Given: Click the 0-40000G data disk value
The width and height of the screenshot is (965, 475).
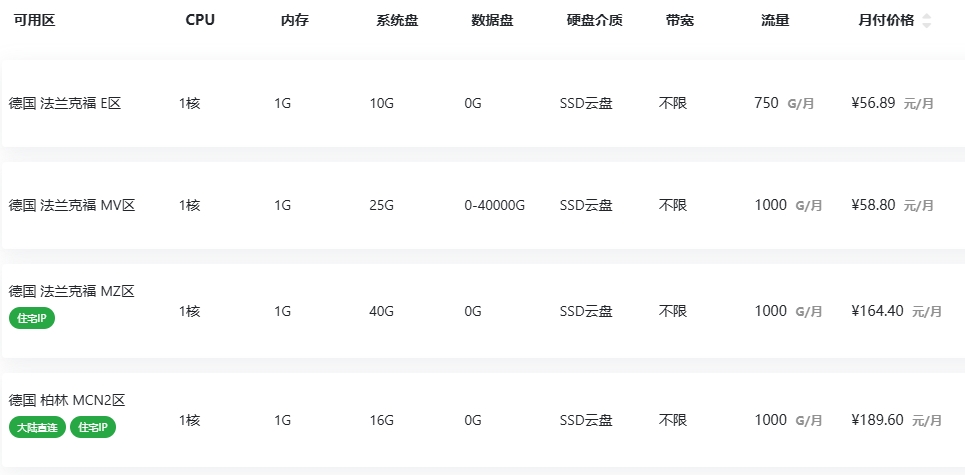Looking at the screenshot, I should tap(495, 205).
